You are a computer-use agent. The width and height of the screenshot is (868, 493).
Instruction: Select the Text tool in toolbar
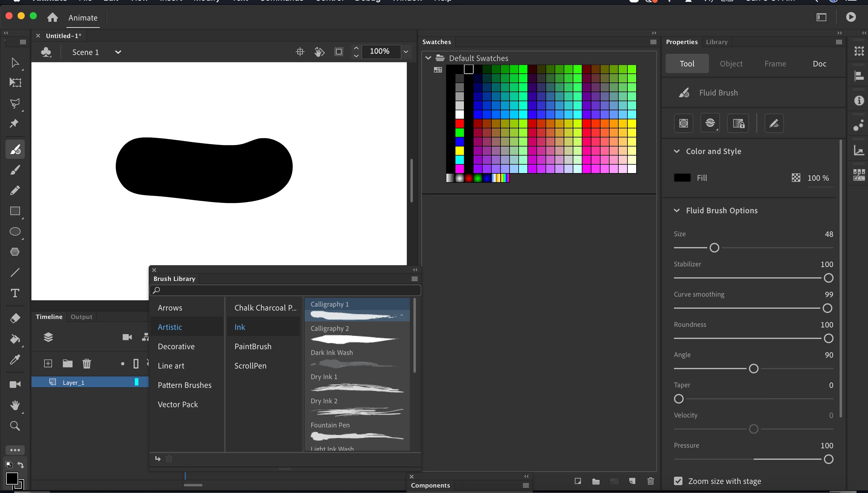[x=15, y=293]
